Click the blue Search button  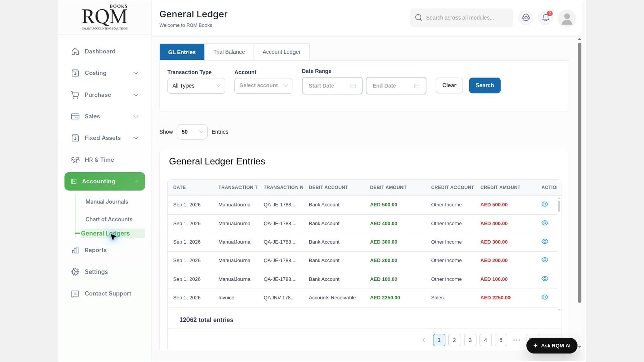click(x=485, y=85)
